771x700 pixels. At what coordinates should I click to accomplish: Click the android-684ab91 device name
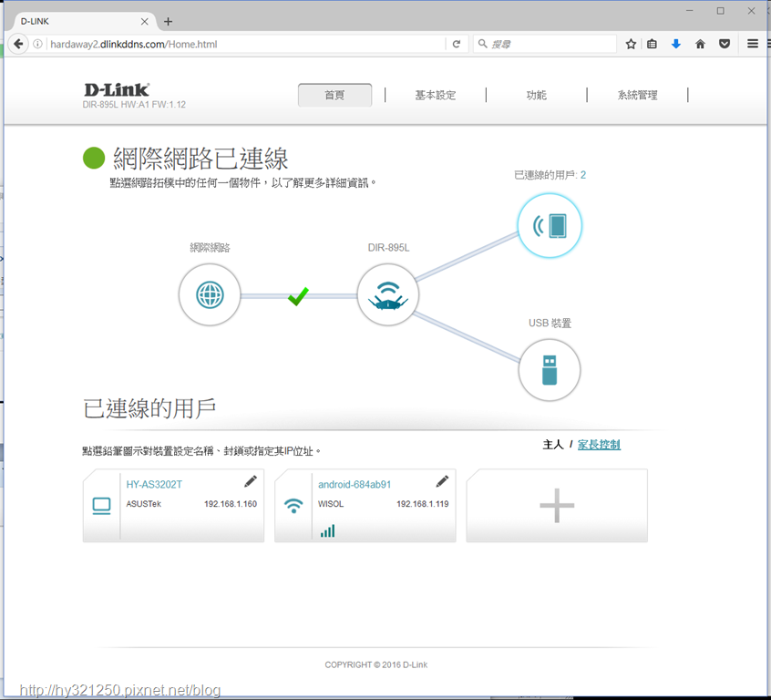point(355,485)
